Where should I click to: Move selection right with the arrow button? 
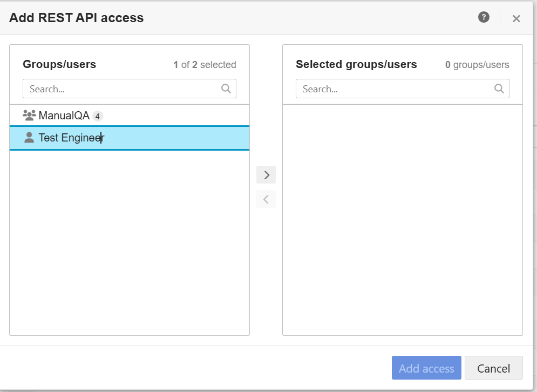[266, 175]
